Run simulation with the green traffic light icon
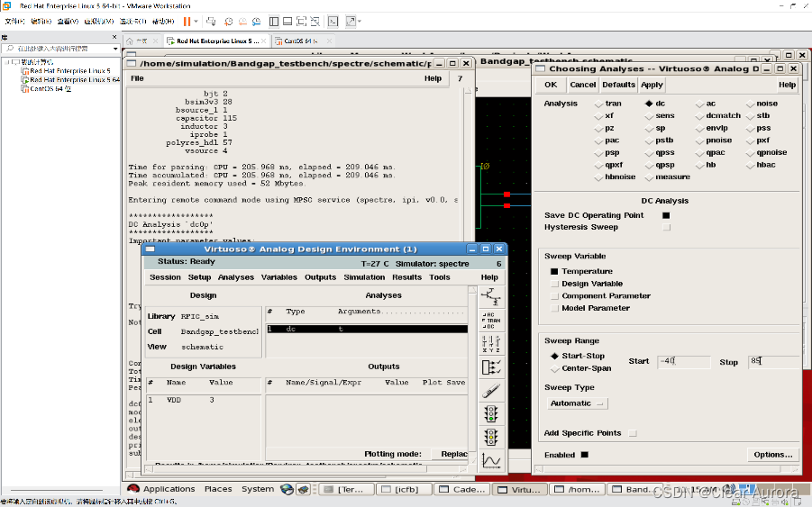812x507 pixels. coord(490,413)
